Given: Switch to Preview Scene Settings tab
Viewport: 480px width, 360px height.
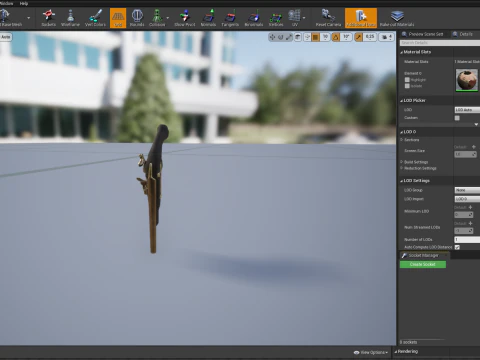Looking at the screenshot, I should (423, 34).
